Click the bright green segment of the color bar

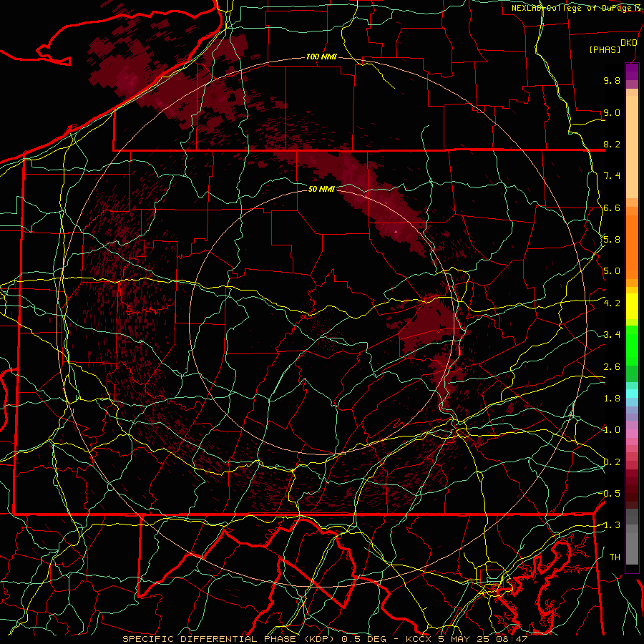[632, 345]
